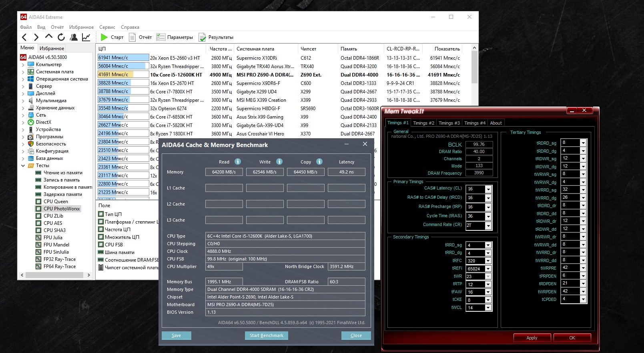Expand the Сеть tree node

click(23, 115)
